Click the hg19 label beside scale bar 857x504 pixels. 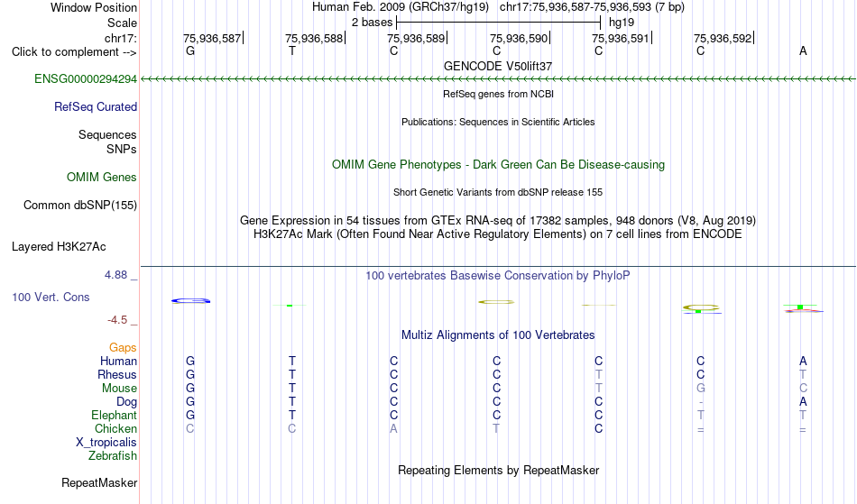[x=622, y=23]
